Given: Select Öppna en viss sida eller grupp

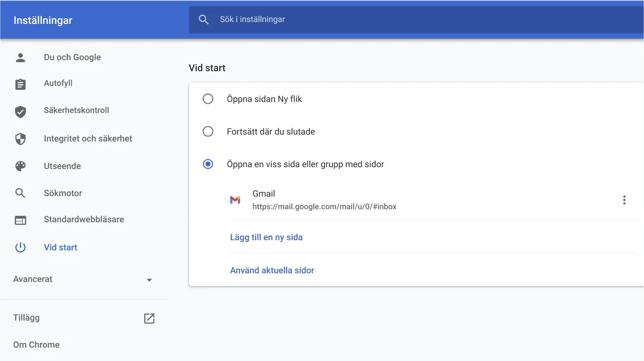Looking at the screenshot, I should pos(208,164).
